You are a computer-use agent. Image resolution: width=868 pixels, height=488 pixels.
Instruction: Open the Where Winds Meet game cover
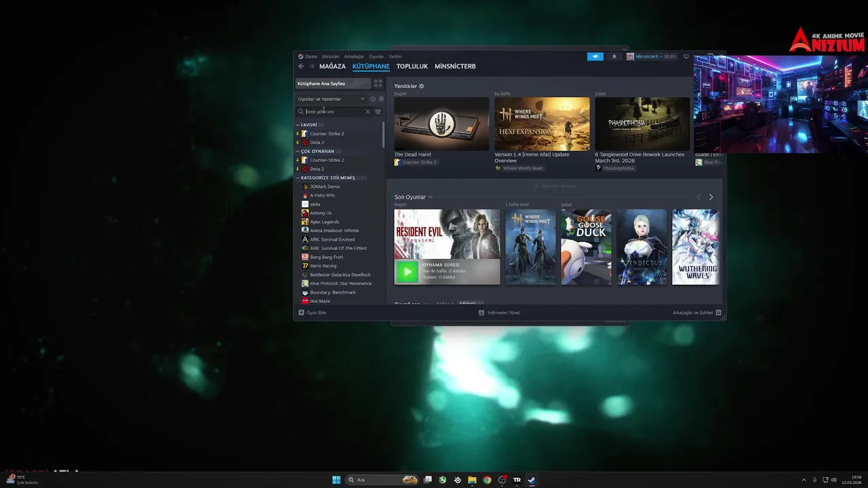(x=530, y=247)
